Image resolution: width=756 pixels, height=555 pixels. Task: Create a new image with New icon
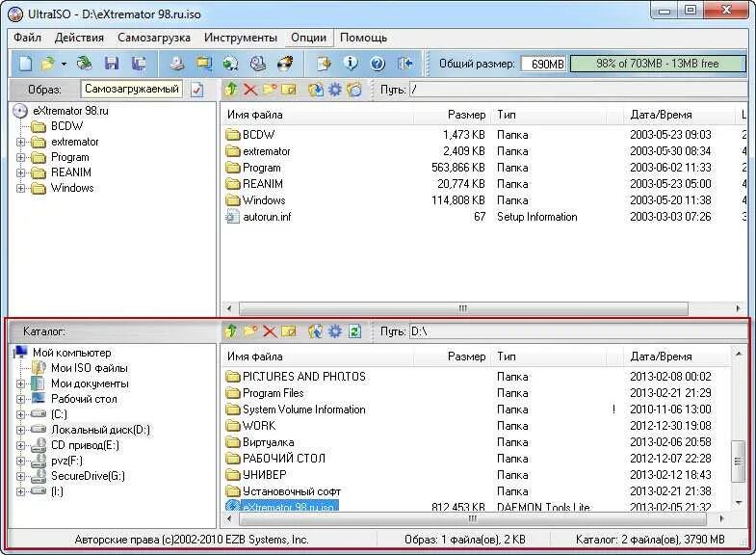click(x=25, y=64)
